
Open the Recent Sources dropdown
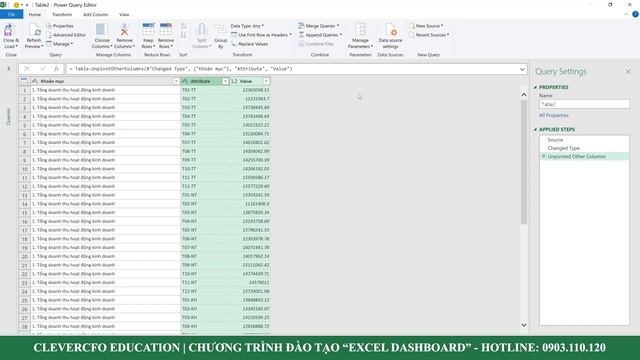(x=429, y=35)
